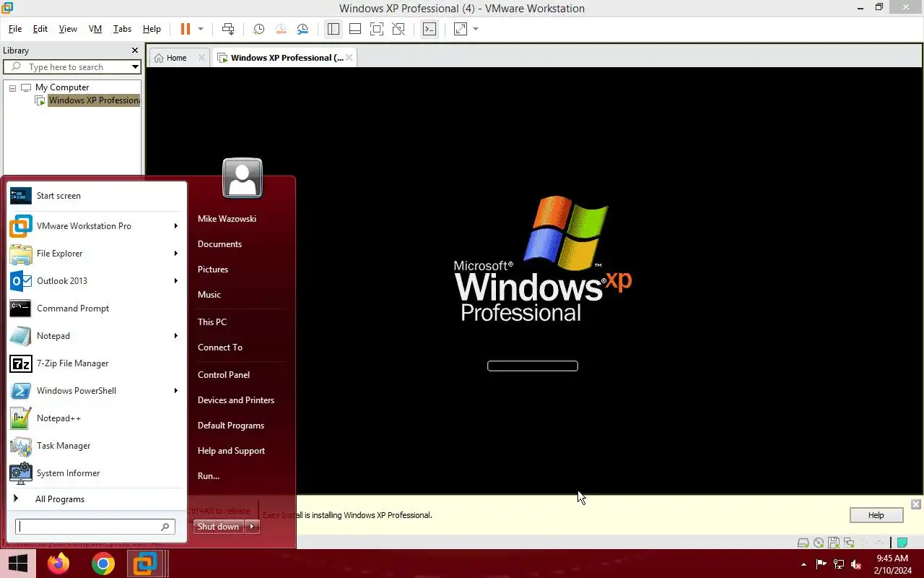
Task: Open Task Manager from start menu
Action: [97, 446]
